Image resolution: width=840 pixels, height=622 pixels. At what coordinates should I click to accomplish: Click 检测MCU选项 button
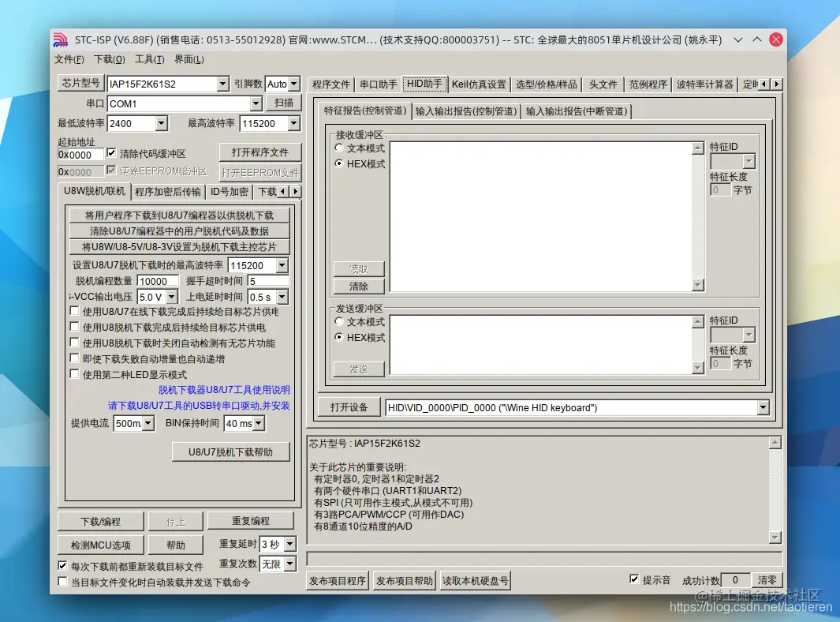[x=101, y=545]
